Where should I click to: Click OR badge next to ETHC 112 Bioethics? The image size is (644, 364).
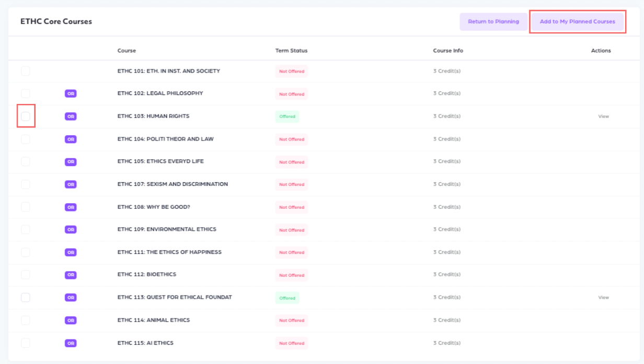coord(71,275)
